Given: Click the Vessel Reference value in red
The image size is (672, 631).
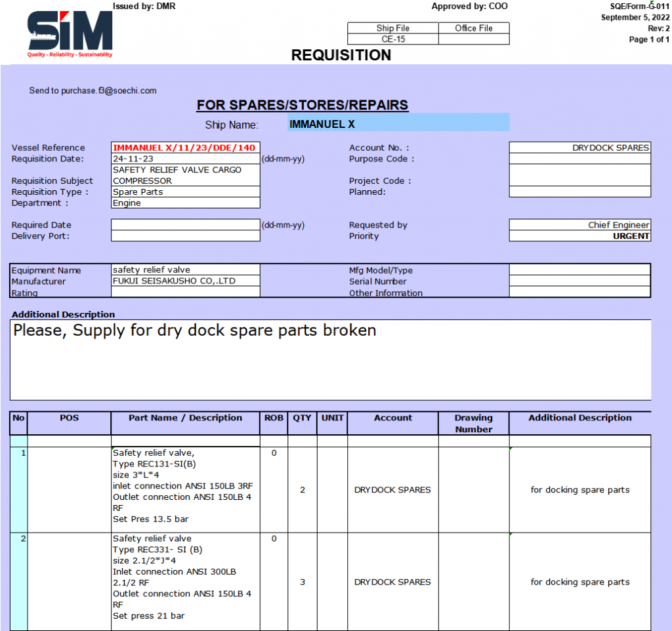Looking at the screenshot, I should pos(186,148).
